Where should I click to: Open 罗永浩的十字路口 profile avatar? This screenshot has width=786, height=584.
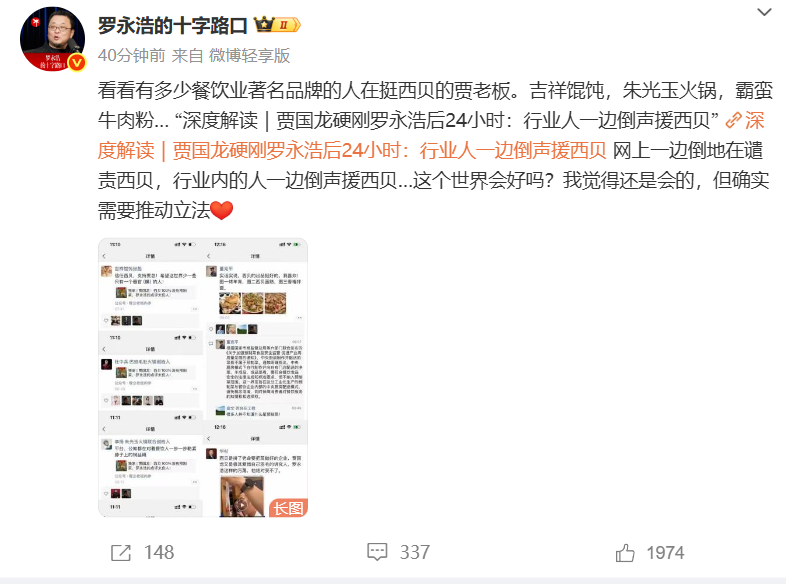(x=52, y=39)
